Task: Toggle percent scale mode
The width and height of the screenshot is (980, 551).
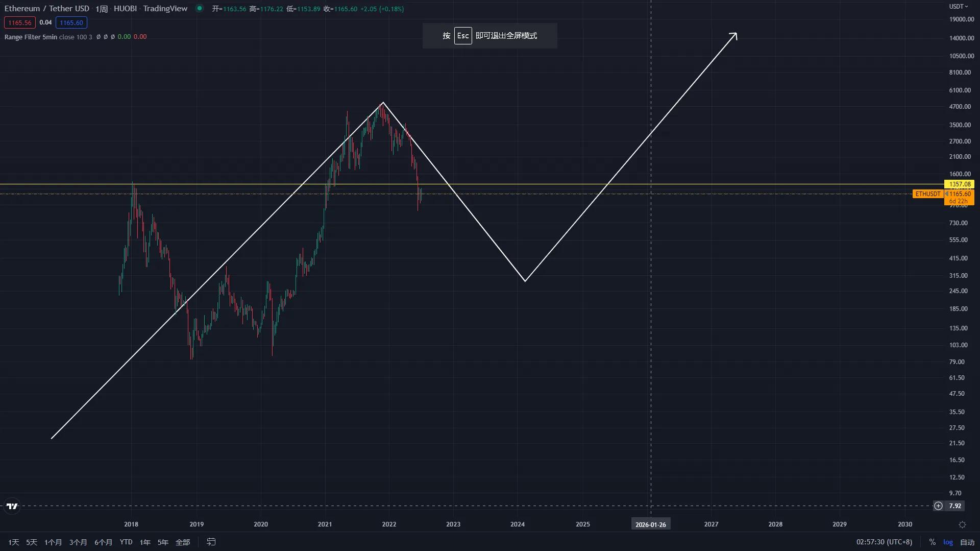Action: pyautogui.click(x=932, y=542)
